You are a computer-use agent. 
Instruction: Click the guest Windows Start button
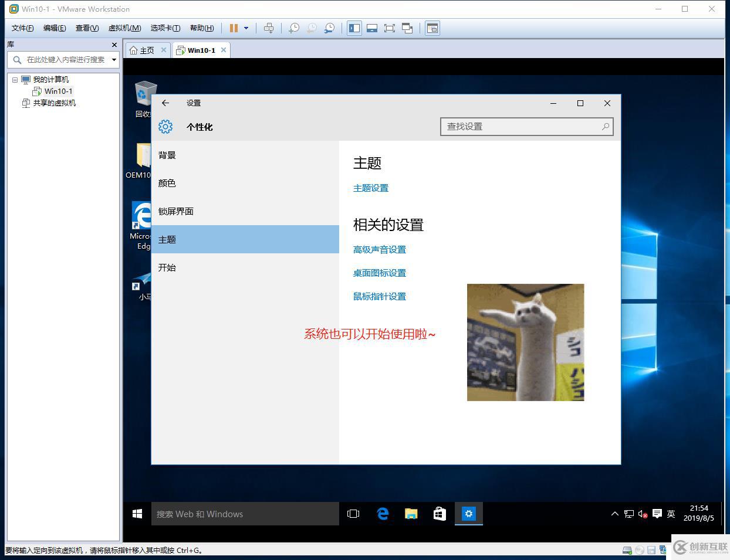pos(137,514)
